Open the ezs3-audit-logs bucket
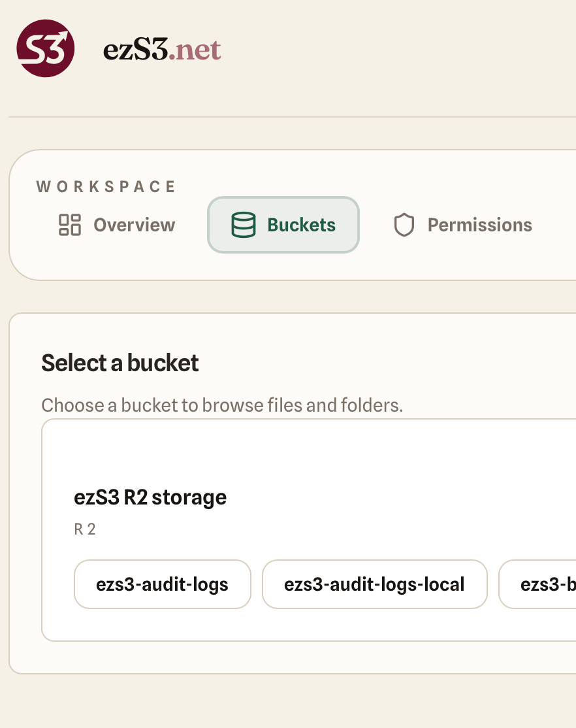Screen dimensions: 576x728 click(162, 584)
